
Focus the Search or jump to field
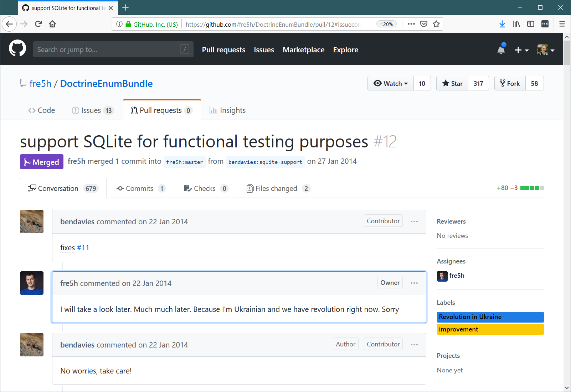click(113, 49)
